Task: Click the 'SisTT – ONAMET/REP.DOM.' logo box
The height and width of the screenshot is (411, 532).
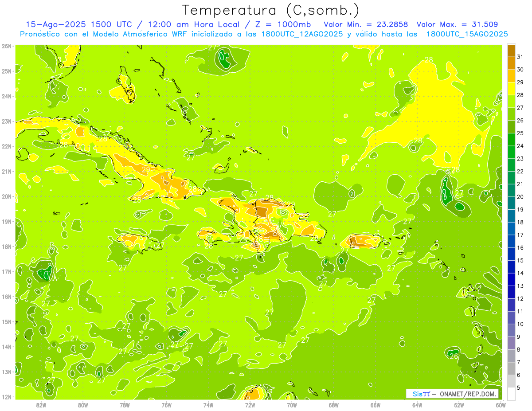Action: point(452,394)
